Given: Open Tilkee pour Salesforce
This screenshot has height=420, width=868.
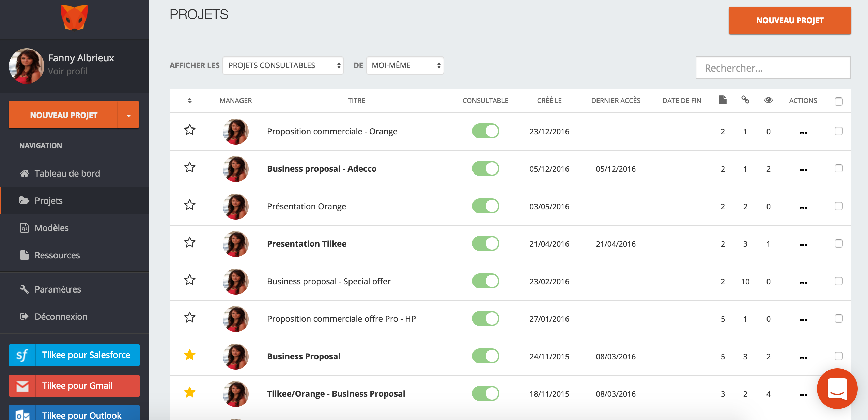Looking at the screenshot, I should click(74, 355).
